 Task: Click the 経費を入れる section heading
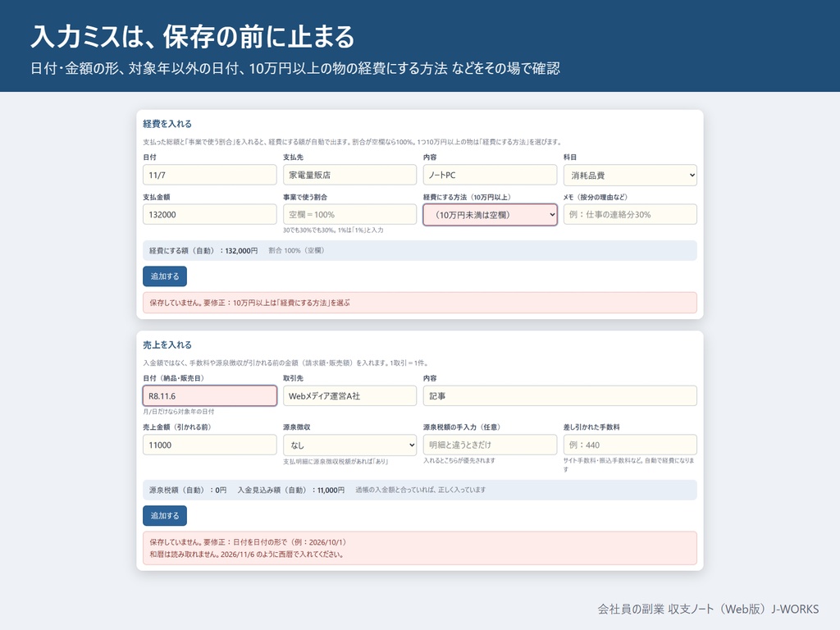(x=167, y=124)
